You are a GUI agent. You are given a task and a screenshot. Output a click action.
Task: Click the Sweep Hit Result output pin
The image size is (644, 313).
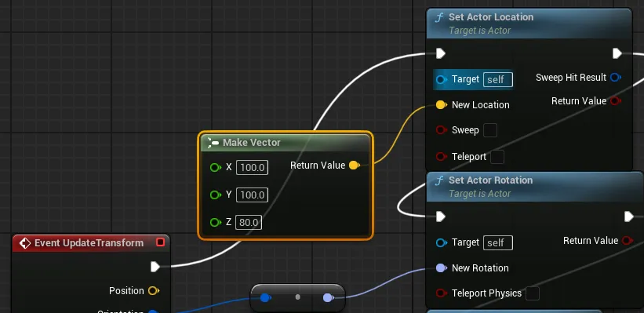coord(615,77)
